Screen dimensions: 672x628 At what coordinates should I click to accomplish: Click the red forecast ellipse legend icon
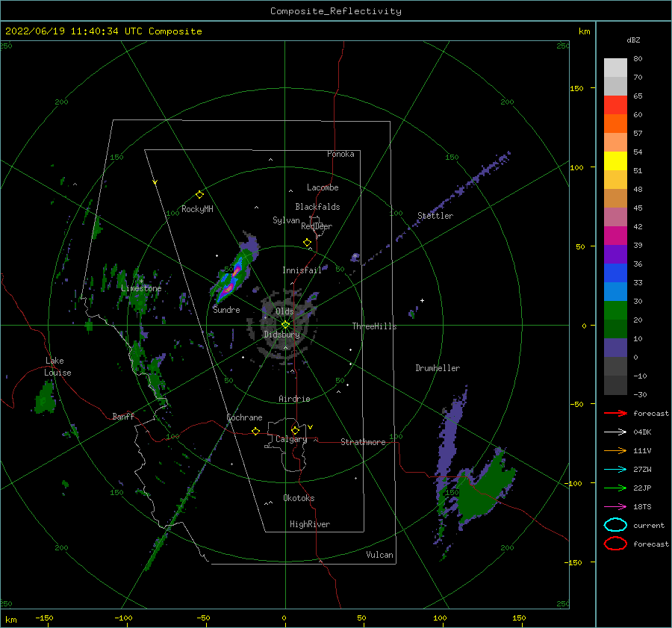tap(615, 544)
